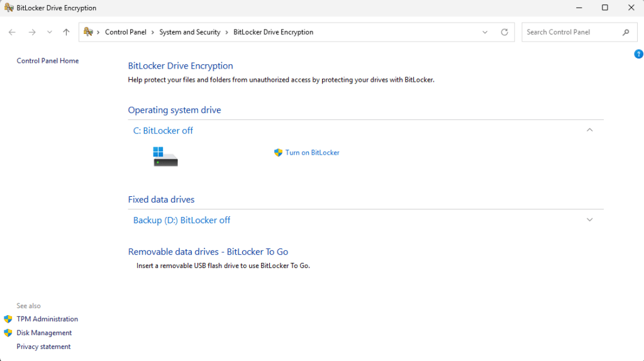
Task: Click the C: BitLocker off heading
Action: click(x=163, y=131)
